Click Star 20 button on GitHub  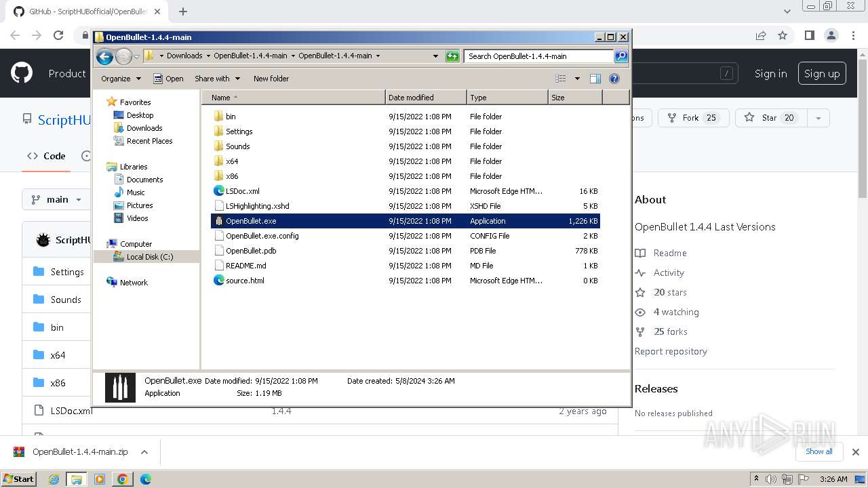point(772,118)
